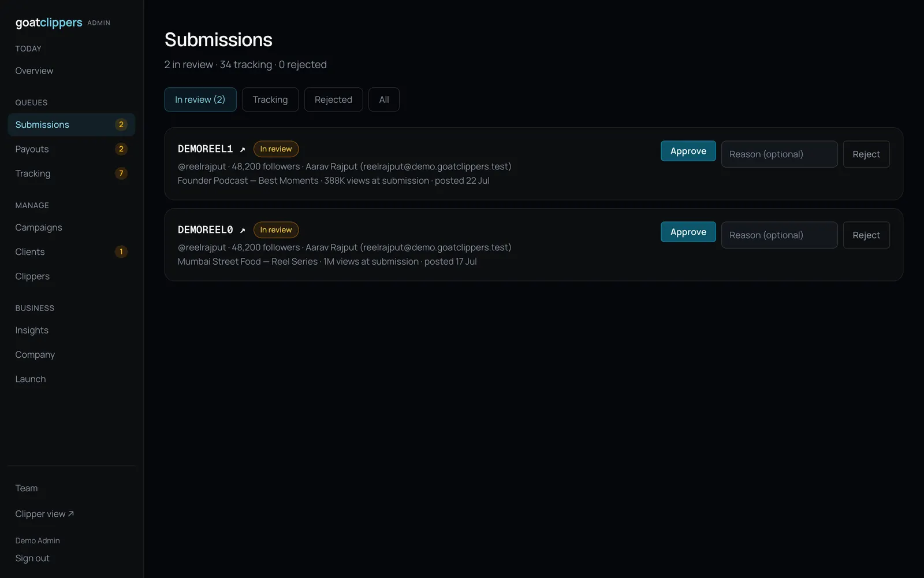Click the Payouts count badge
The width and height of the screenshot is (924, 578).
[121, 149]
